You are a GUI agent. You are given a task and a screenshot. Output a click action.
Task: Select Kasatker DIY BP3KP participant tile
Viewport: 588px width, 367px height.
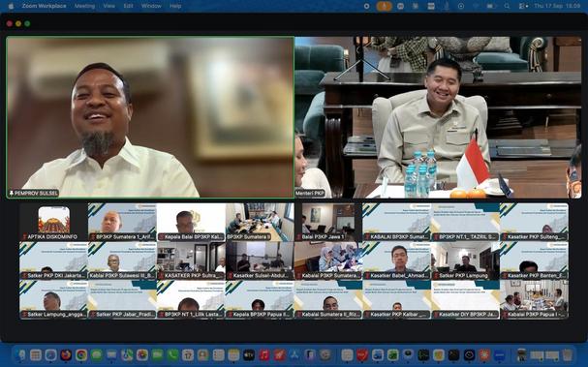pos(465,299)
